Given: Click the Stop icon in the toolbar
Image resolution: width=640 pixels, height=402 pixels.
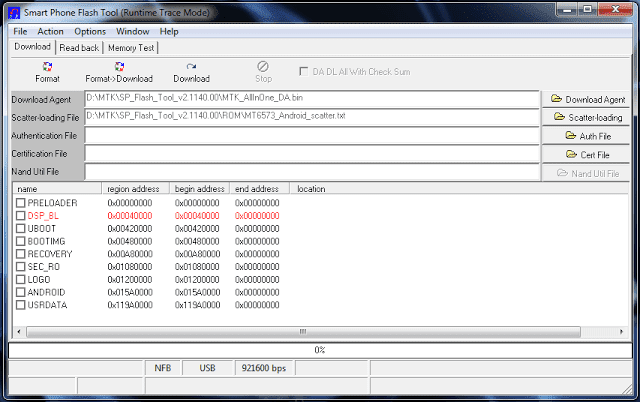Looking at the screenshot, I should [263, 67].
